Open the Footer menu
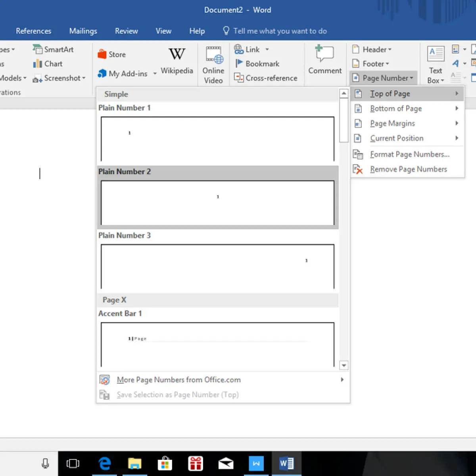This screenshot has width=476, height=476. coord(370,64)
